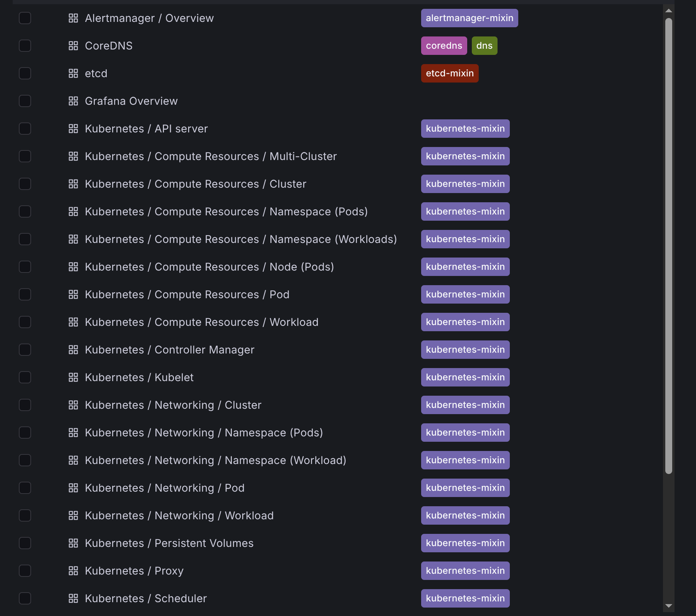Click the dashboard icon for Alertmanager / Overview
This screenshot has height=616, width=696.
[x=73, y=18]
